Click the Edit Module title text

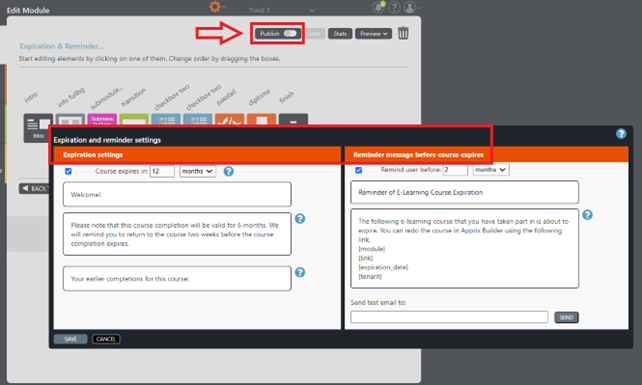pos(28,10)
